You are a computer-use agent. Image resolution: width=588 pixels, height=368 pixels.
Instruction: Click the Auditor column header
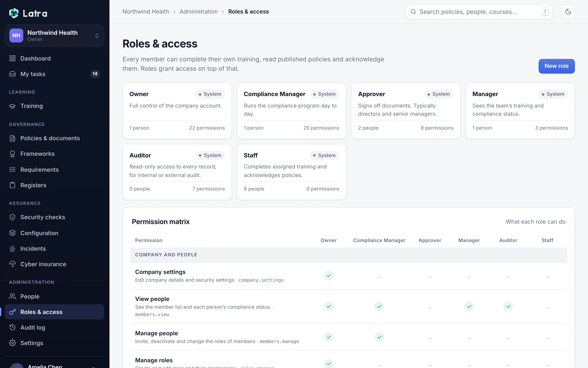[x=508, y=240]
